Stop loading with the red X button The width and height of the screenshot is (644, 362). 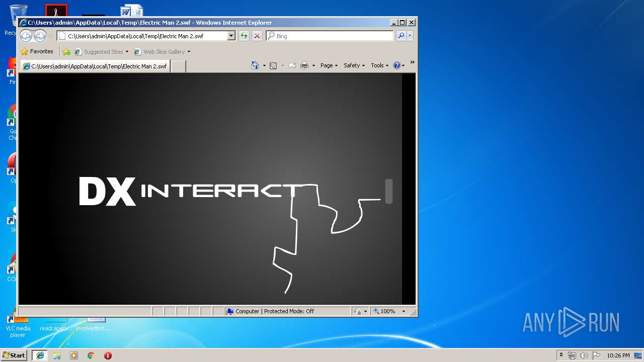pyautogui.click(x=257, y=36)
